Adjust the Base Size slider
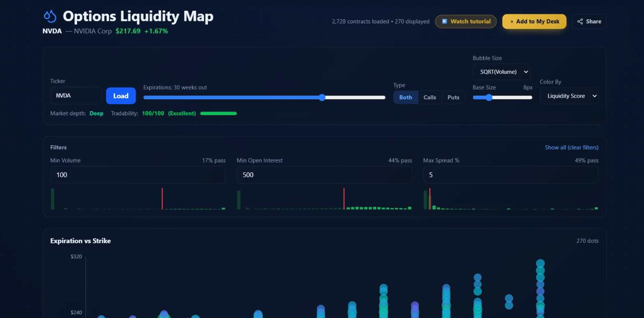Viewport: 644px width, 318px height. click(502, 97)
